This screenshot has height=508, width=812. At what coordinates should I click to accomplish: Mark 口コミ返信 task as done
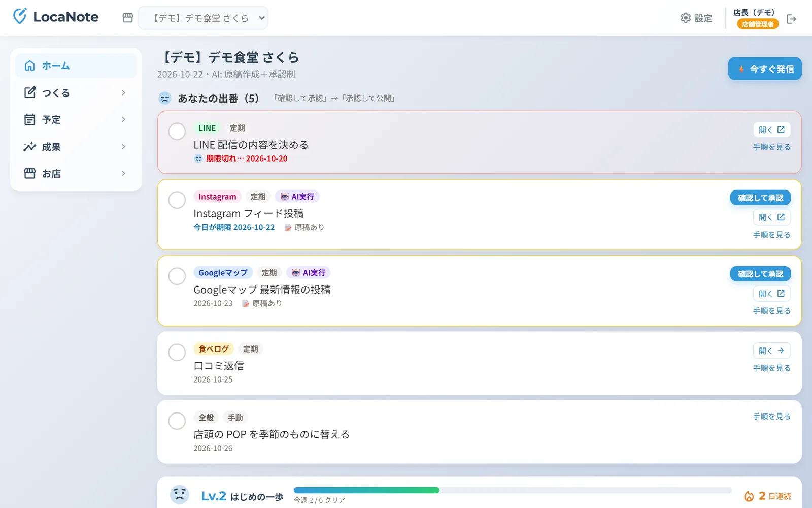[x=177, y=352]
